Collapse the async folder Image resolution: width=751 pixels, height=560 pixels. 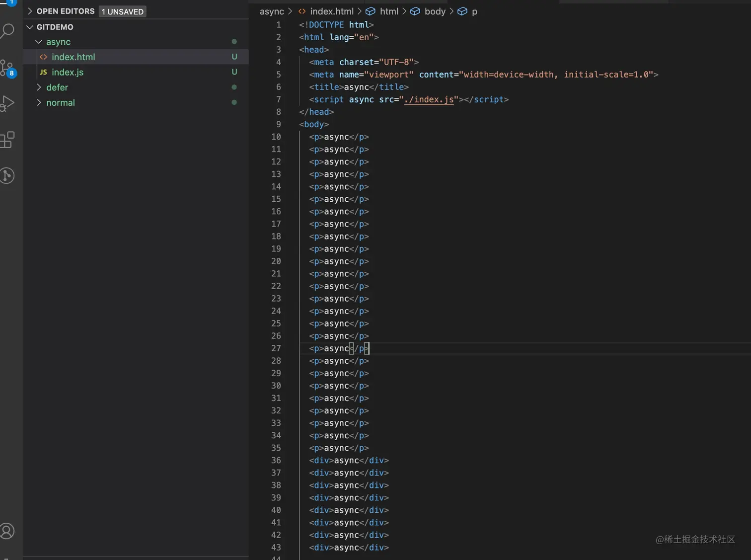pyautogui.click(x=39, y=42)
